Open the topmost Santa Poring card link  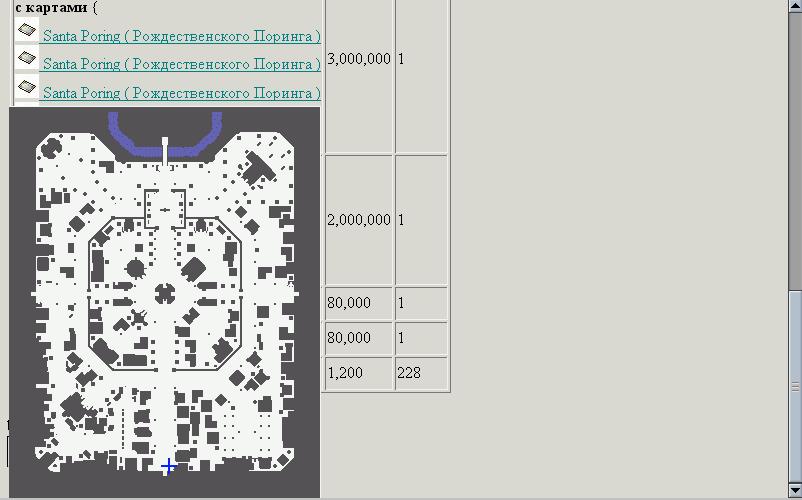click(182, 36)
